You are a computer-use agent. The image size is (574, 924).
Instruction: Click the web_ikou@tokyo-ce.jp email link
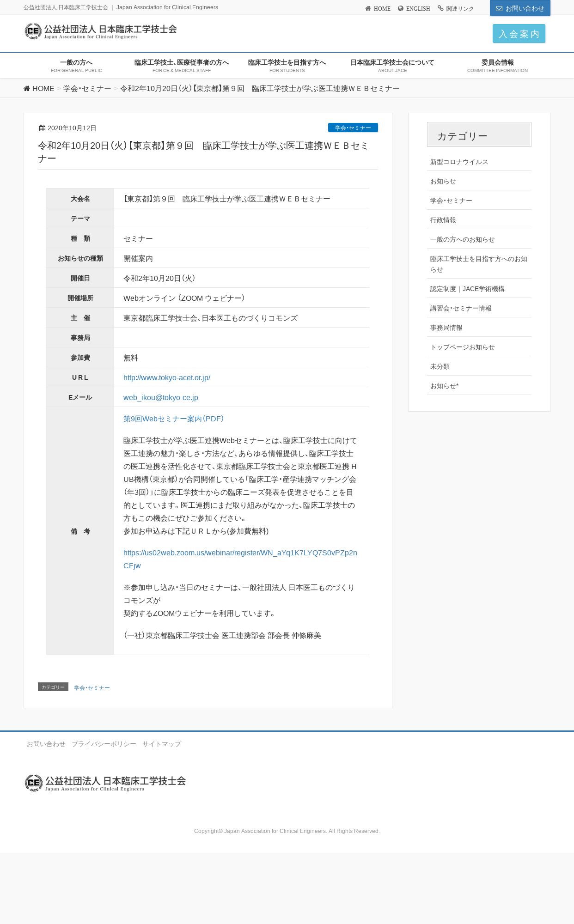(161, 397)
